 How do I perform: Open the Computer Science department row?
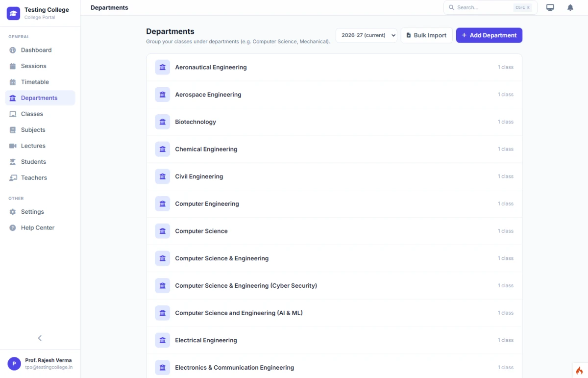pos(334,231)
